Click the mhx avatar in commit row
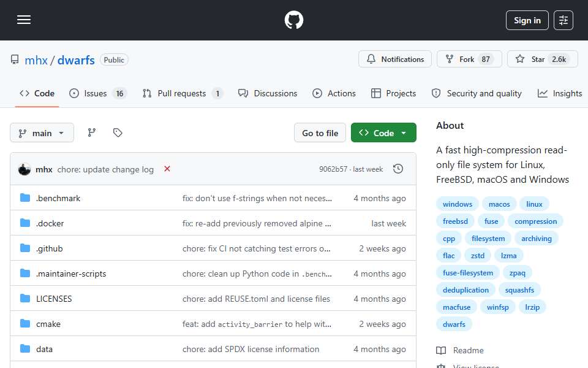 tap(24, 169)
